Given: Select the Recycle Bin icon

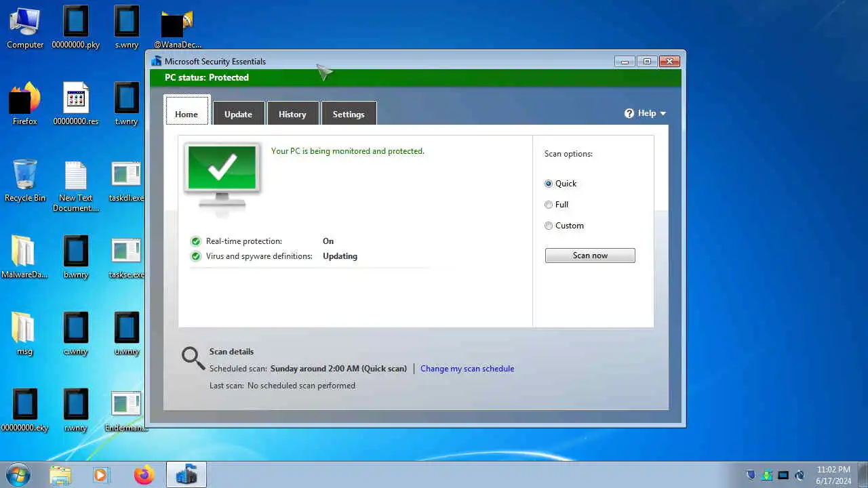Looking at the screenshot, I should coord(25,181).
